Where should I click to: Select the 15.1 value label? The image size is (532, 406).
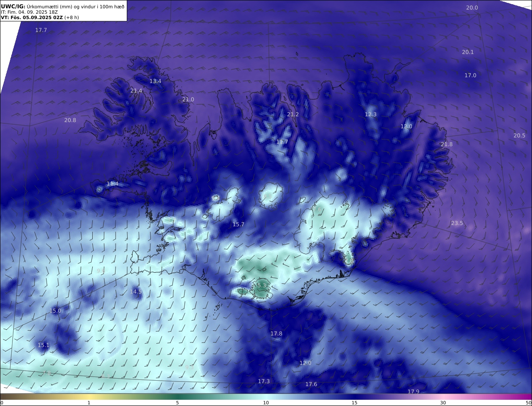pos(43,345)
